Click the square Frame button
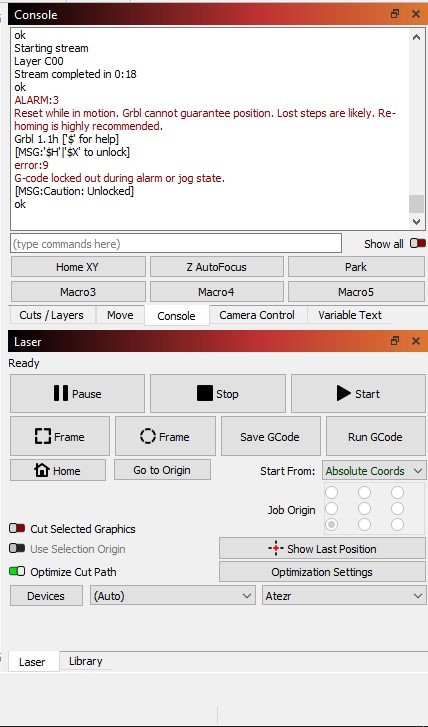Image resolution: width=428 pixels, height=727 pixels. tap(60, 436)
